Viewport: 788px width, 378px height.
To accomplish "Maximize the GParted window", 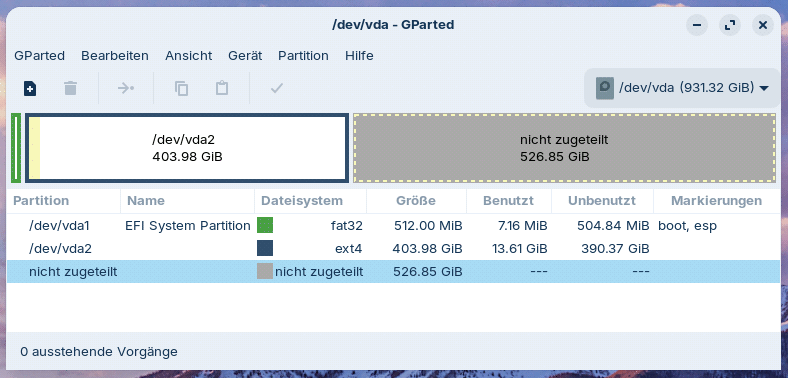I will point(730,25).
